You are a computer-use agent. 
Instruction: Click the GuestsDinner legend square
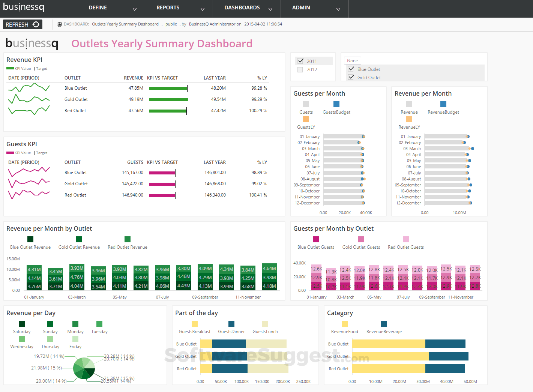coord(231,323)
